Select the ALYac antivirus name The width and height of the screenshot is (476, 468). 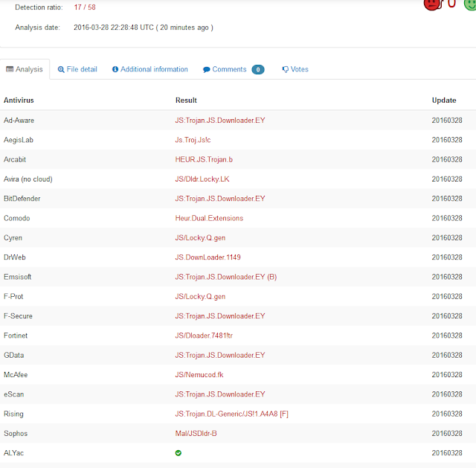click(13, 453)
